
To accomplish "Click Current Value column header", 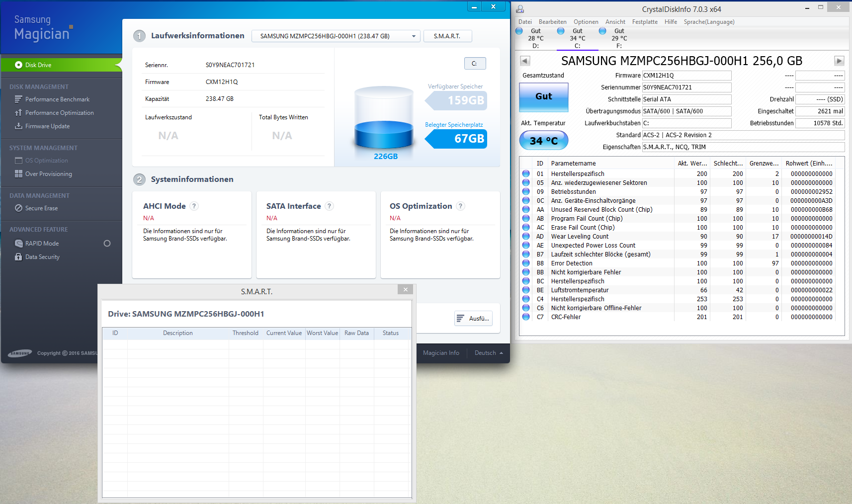I will click(284, 333).
